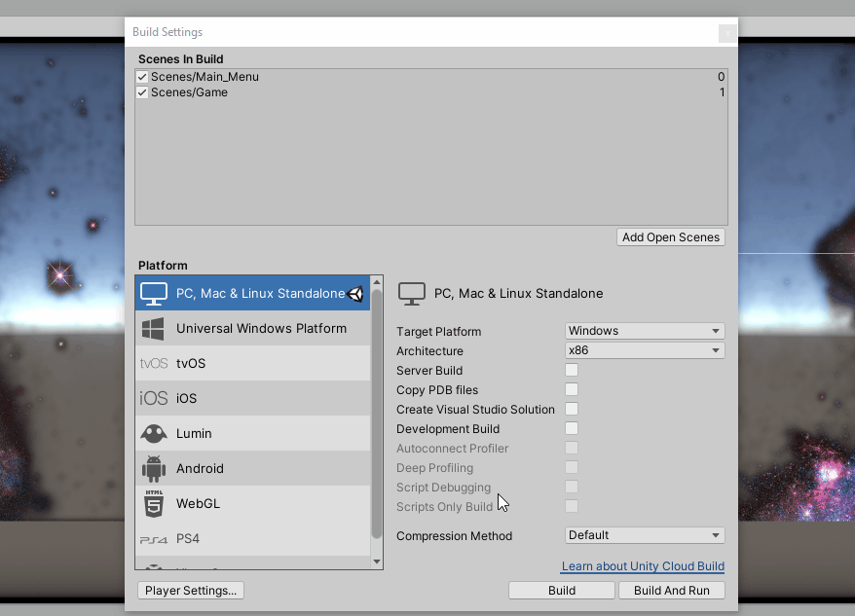Click the Target Platform label
This screenshot has width=855, height=616.
point(438,332)
